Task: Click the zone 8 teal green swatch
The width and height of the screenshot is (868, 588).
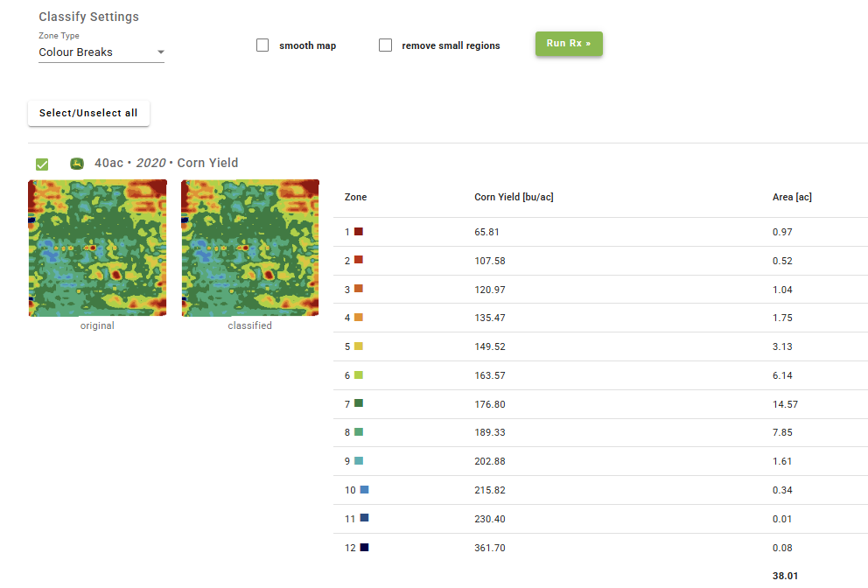Action: [x=359, y=432]
